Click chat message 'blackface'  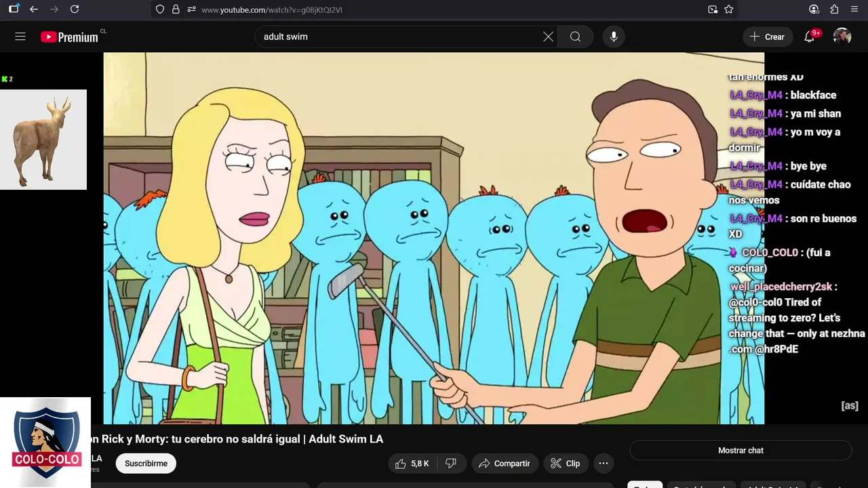pyautogui.click(x=813, y=96)
